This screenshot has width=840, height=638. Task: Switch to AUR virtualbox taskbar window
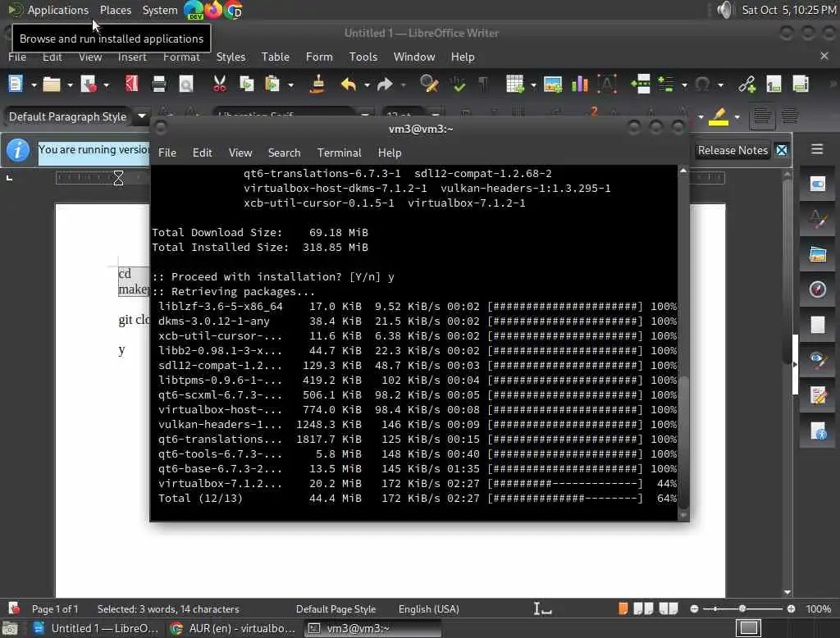[x=232, y=628]
